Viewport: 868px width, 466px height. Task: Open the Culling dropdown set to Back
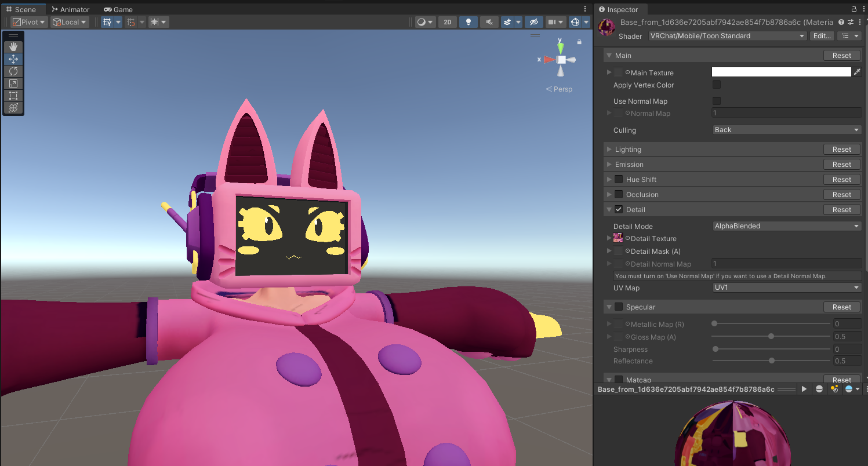787,130
